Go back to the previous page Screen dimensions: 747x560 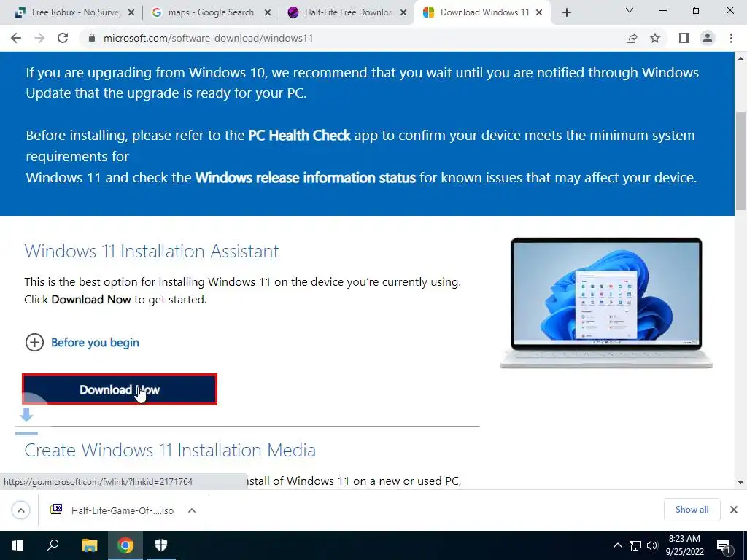pyautogui.click(x=16, y=38)
